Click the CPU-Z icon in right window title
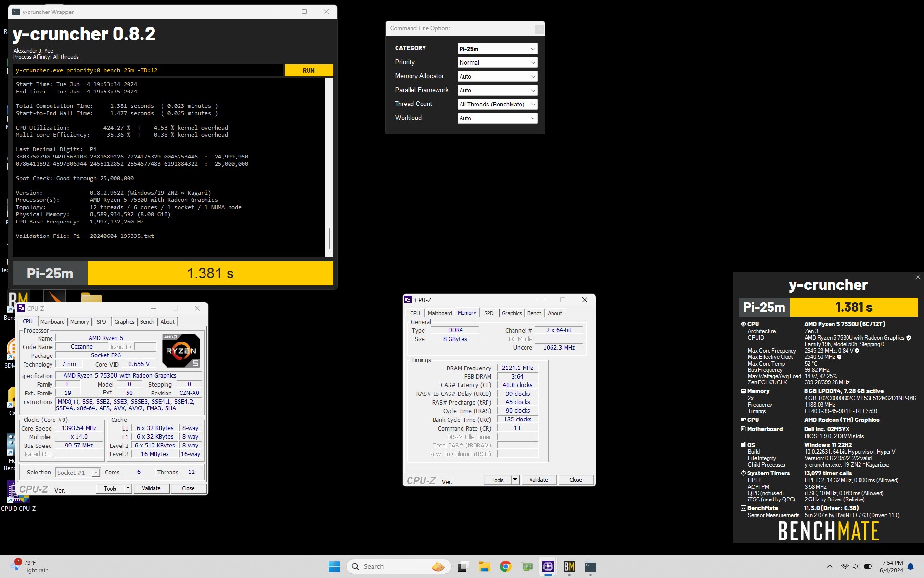Image resolution: width=924 pixels, height=578 pixels. coord(408,300)
